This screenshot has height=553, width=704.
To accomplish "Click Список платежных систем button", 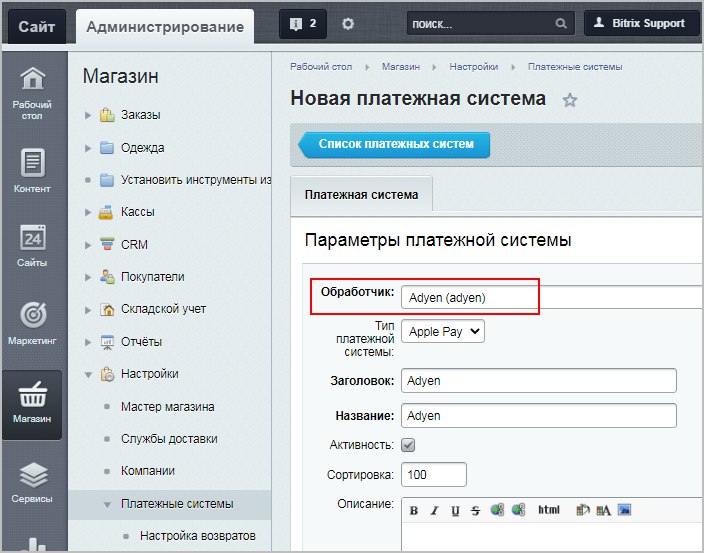I will point(394,145).
